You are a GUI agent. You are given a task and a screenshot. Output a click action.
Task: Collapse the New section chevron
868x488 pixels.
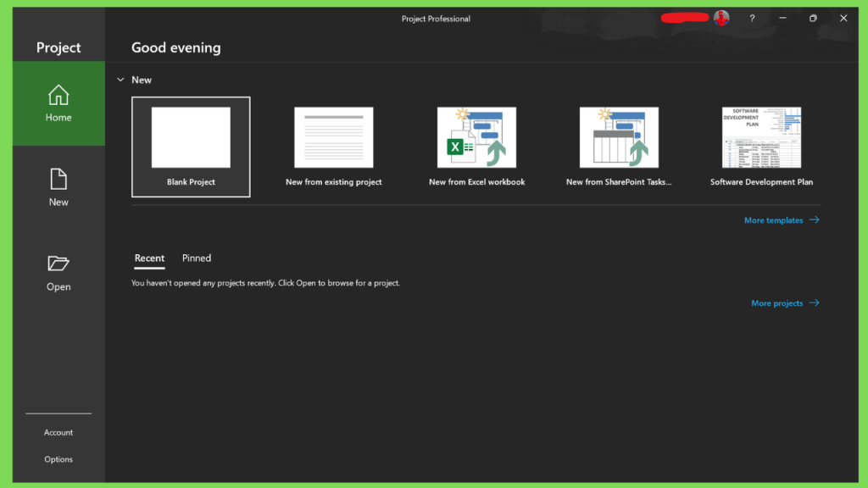click(120, 80)
